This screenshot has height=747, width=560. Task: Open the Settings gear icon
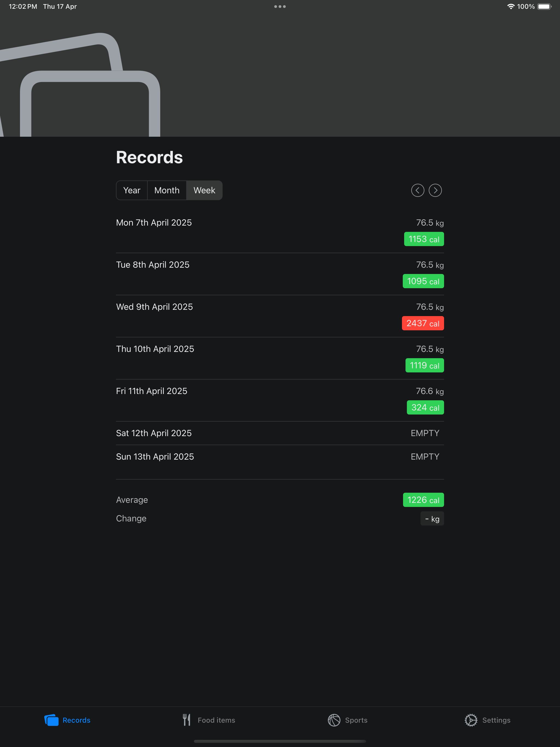pyautogui.click(x=471, y=720)
